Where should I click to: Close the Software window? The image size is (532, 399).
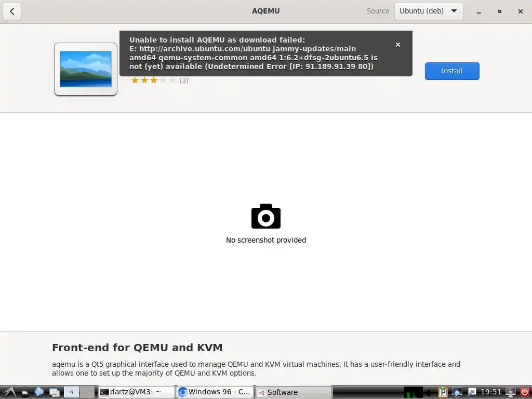pos(521,11)
